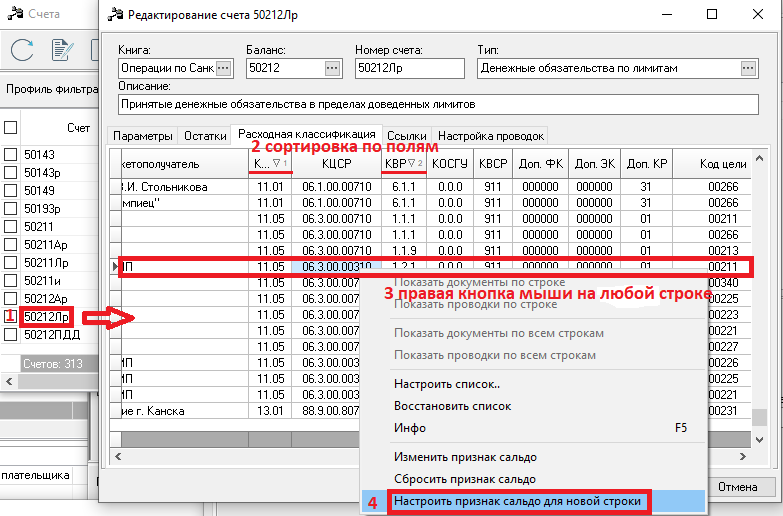Viewport: 783px width, 516px height.
Task: Click the КВР cell 1.1.9
Action: pos(403,251)
